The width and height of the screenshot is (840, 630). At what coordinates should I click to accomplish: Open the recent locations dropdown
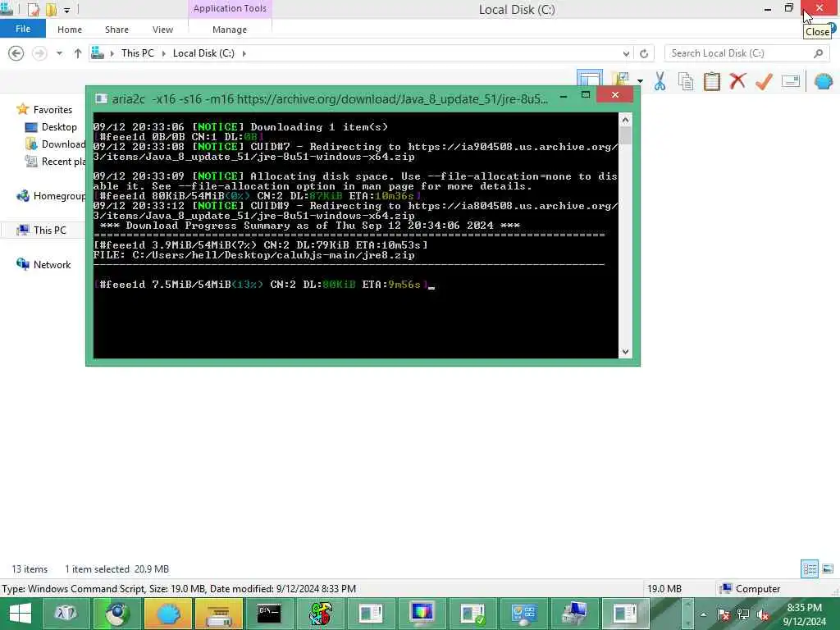click(x=59, y=53)
